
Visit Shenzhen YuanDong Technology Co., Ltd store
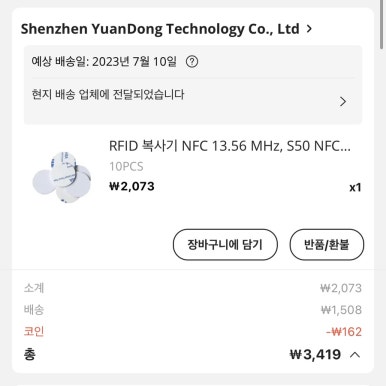[160, 29]
